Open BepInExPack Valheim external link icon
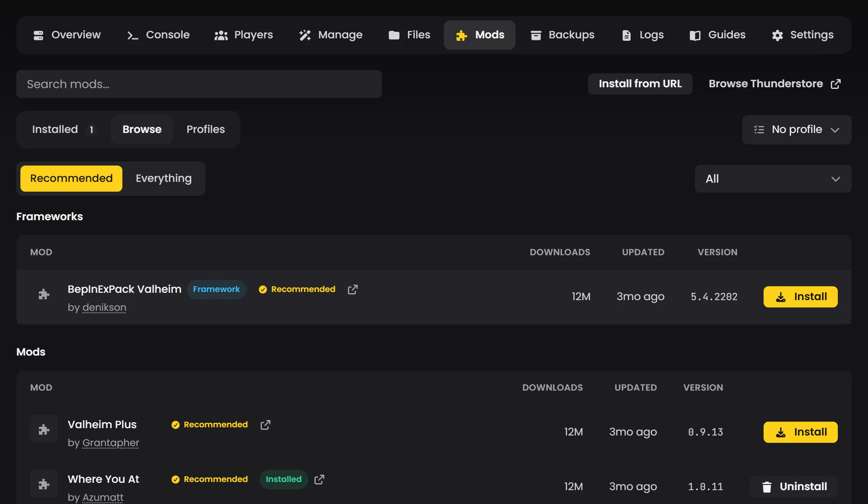The height and width of the screenshot is (504, 868). (352, 290)
